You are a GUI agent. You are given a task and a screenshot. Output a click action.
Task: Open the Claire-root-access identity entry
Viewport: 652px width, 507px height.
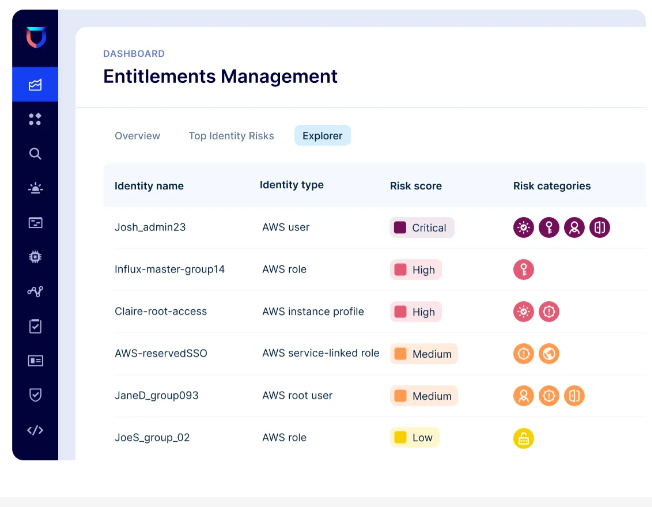(160, 311)
